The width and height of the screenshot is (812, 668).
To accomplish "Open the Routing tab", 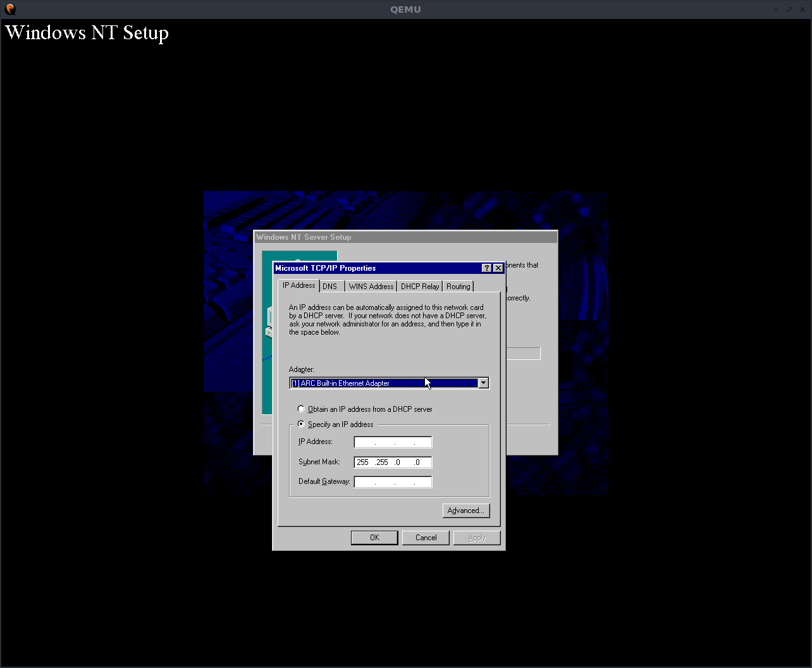I will (458, 287).
